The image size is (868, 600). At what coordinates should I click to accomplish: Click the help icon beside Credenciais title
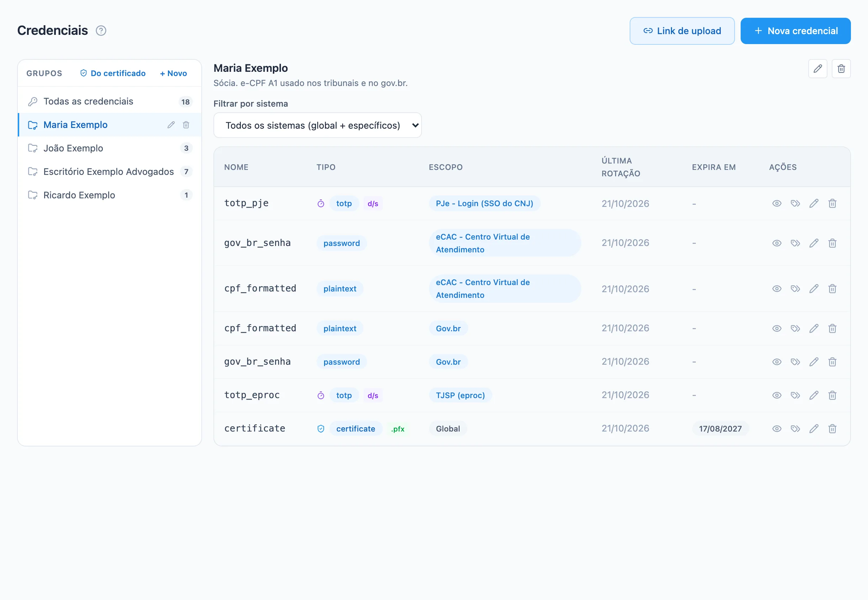pyautogui.click(x=101, y=31)
